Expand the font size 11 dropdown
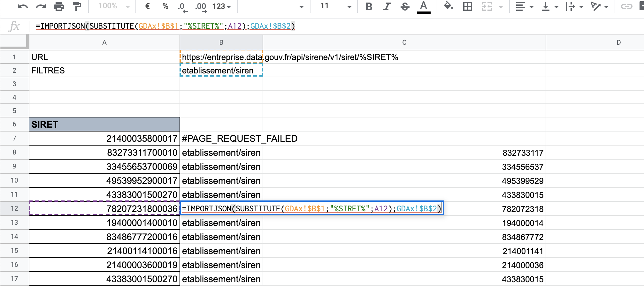Screen dimensions: 644x286 tap(349, 7)
